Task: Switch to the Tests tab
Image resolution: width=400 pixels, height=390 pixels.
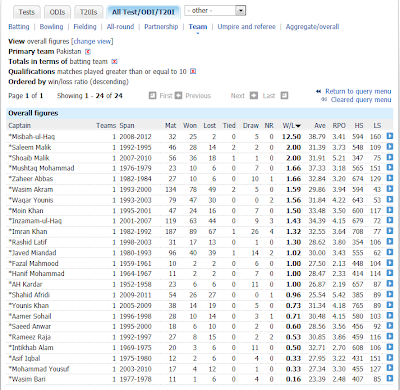Action: pos(27,12)
